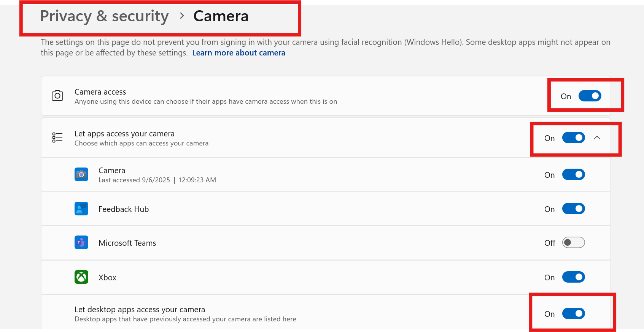Screen dimensions: 644x332
Task: Switch off the Camera app's camera toggle
Action: click(573, 174)
